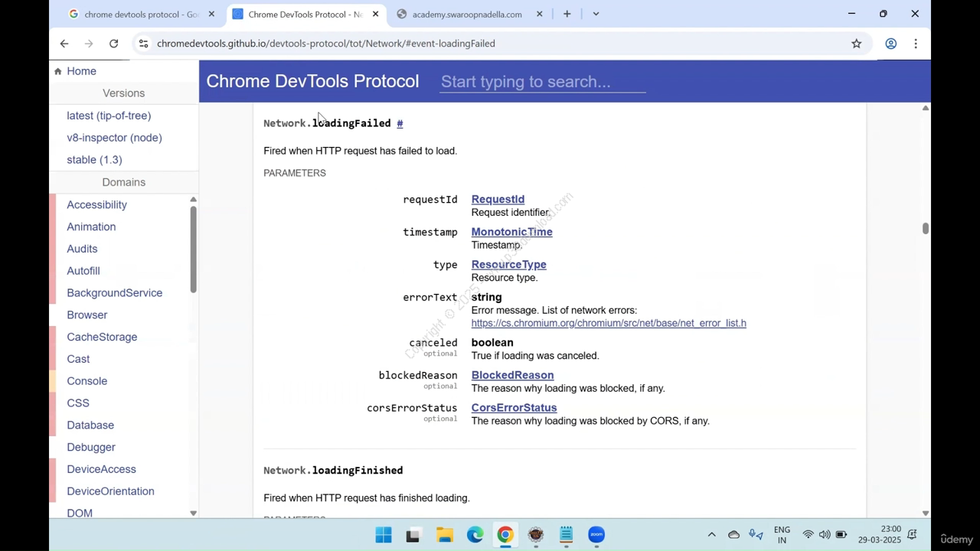
Task: Open the BlockedReason type link
Action: 512,375
